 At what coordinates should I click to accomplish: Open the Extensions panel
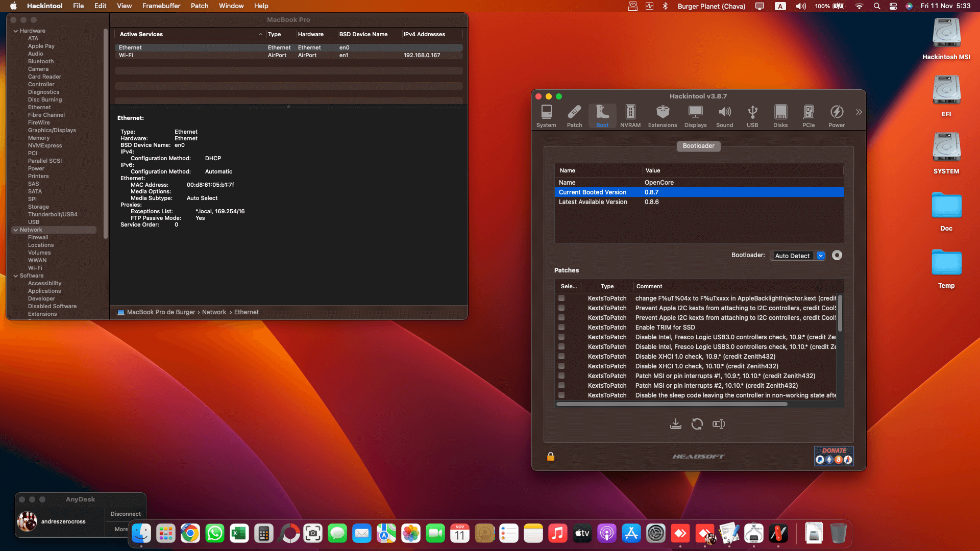tap(662, 116)
